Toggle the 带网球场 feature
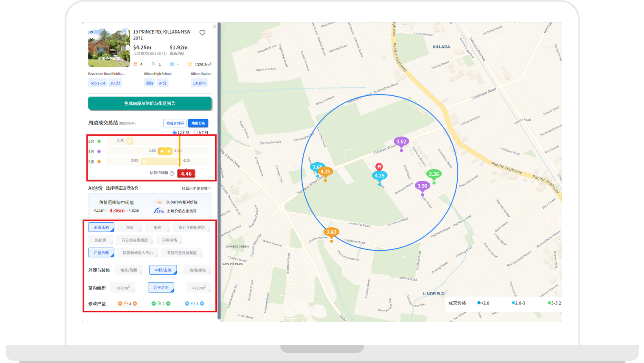Screen dimensions: 644x363 [170, 240]
